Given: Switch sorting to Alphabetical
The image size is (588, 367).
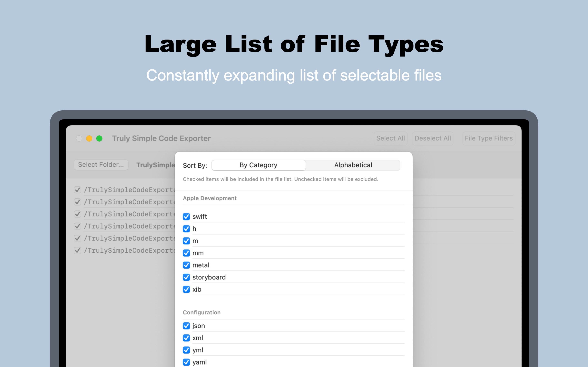Looking at the screenshot, I should click(353, 165).
